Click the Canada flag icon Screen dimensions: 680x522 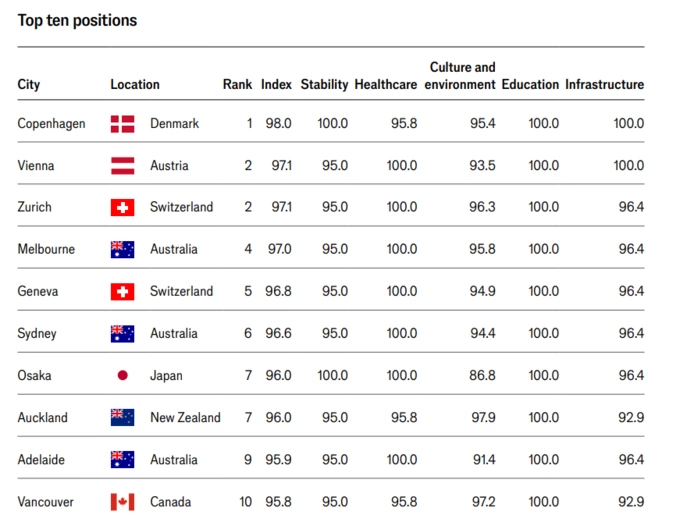[122, 502]
